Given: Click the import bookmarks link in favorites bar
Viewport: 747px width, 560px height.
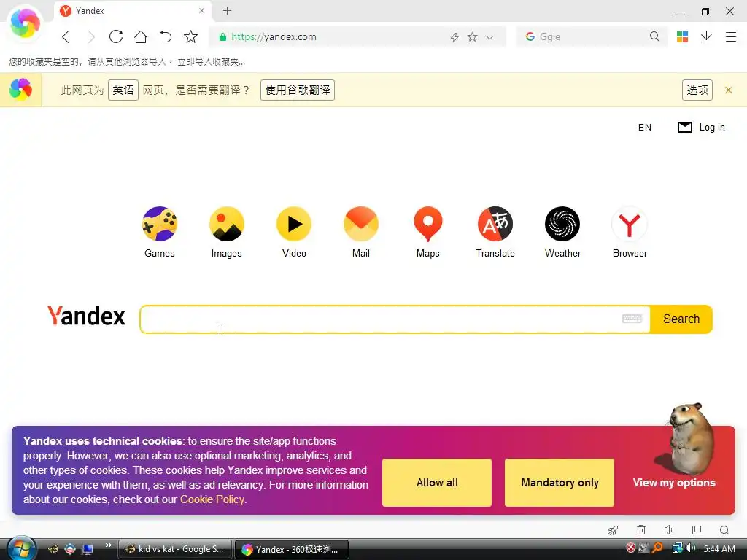Looking at the screenshot, I should 211,62.
